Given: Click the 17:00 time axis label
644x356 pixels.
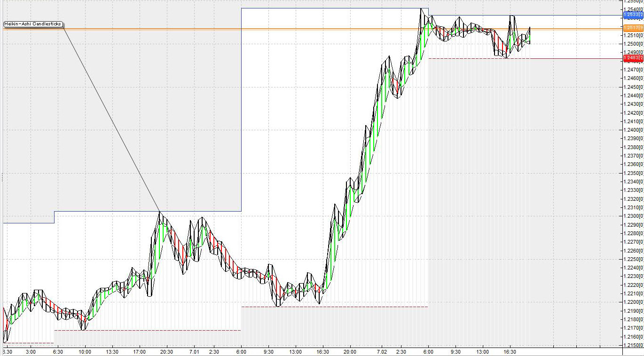Looking at the screenshot, I should pyautogui.click(x=140, y=352).
